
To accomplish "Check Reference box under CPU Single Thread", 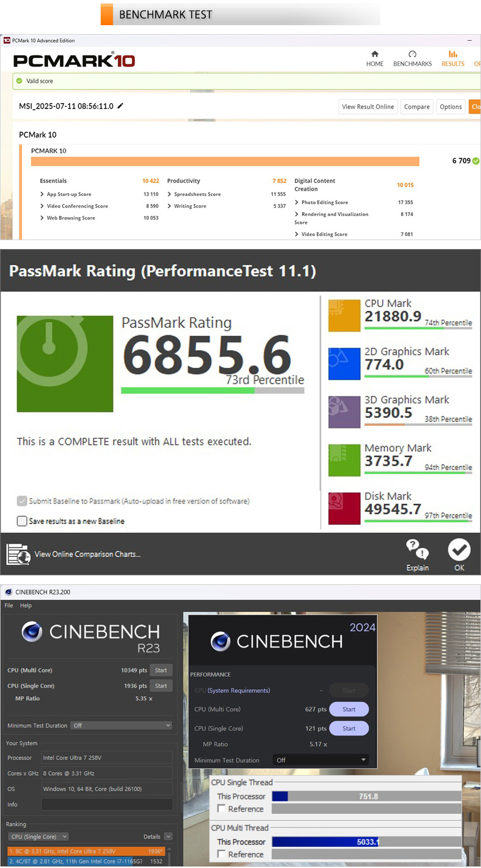I will [221, 809].
